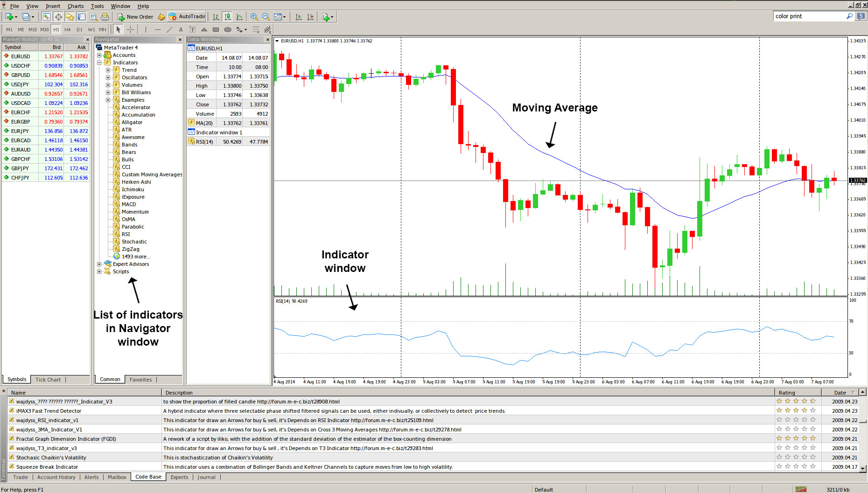Open the Insert menu
This screenshot has height=493, width=868.
click(53, 6)
